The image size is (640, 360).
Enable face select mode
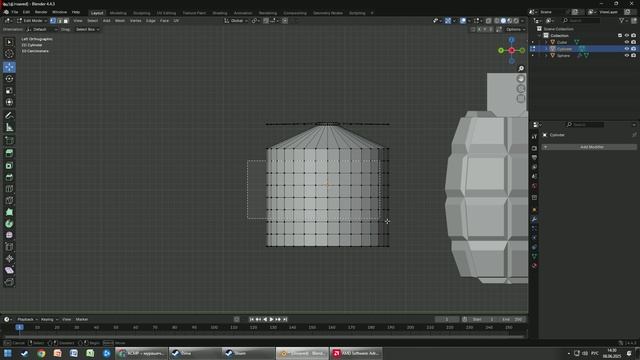tap(66, 20)
